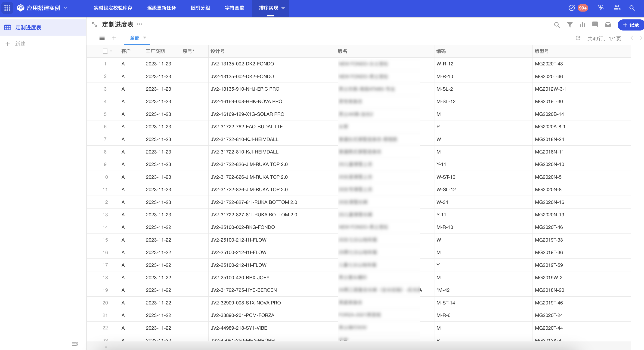
Task: Toggle the select-all header checkbox
Action: coord(105,51)
